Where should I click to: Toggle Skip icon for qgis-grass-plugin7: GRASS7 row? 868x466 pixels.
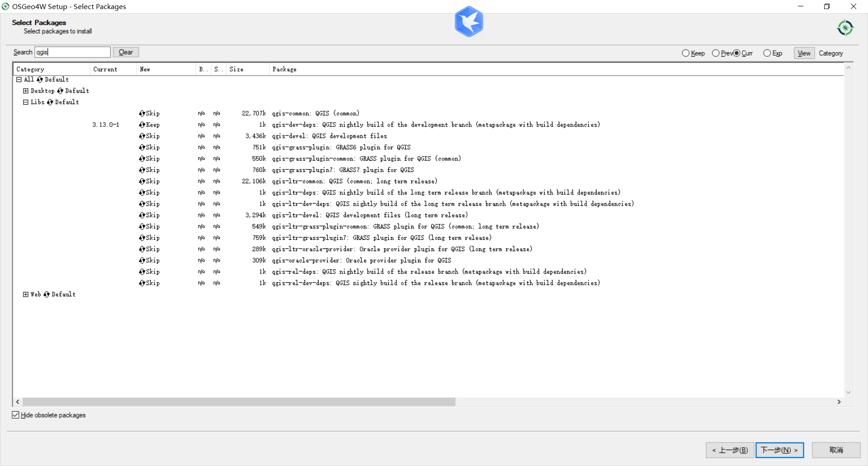coord(142,170)
